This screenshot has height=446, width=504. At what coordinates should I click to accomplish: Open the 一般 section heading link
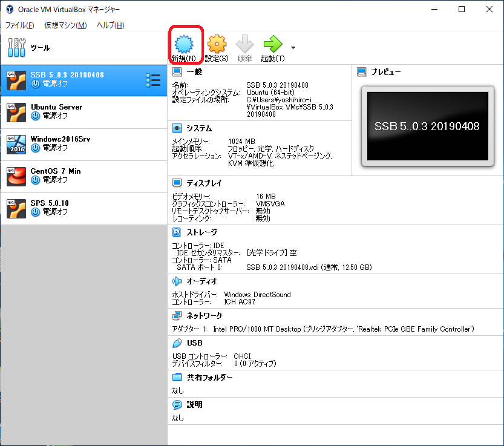click(x=194, y=71)
